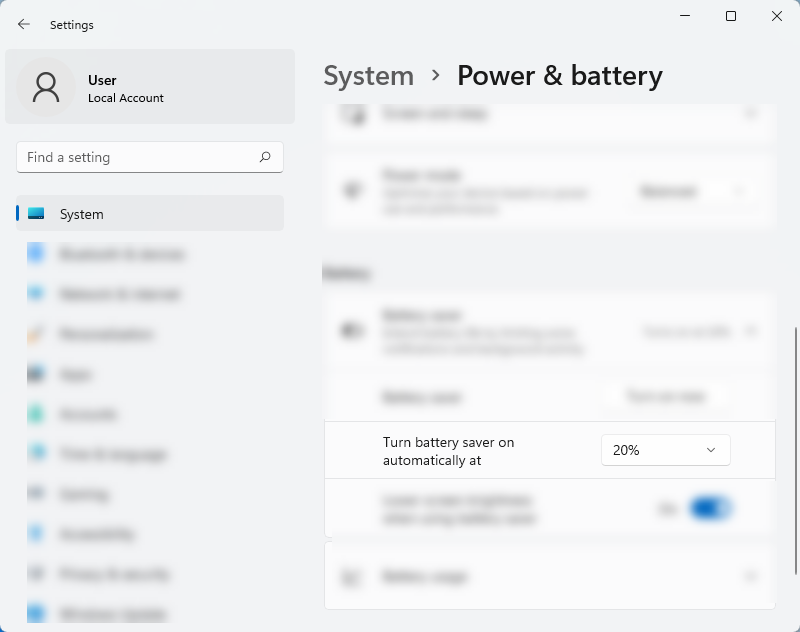800x632 pixels.
Task: Collapse the Battery saver section chevron
Action: coord(751,331)
